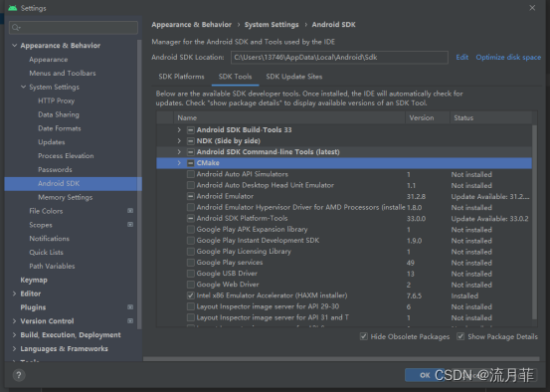
Task: Select the Google Play Licensing Library row
Action: (x=344, y=252)
